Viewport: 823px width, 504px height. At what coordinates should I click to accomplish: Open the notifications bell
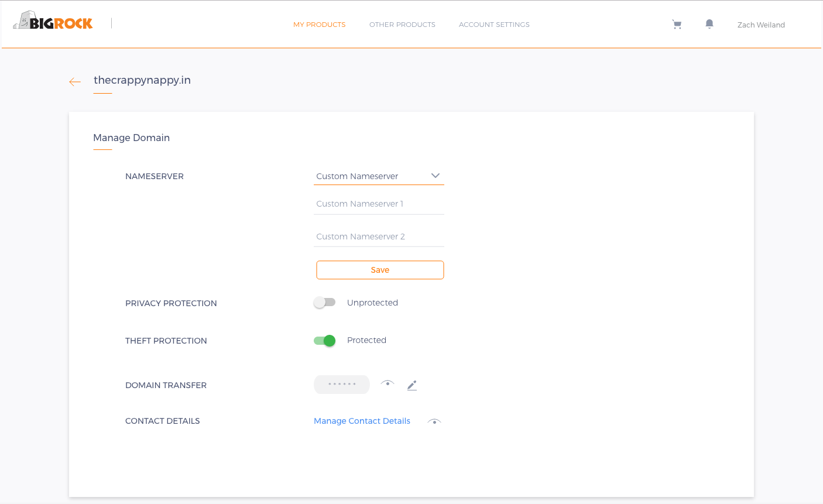pos(709,24)
